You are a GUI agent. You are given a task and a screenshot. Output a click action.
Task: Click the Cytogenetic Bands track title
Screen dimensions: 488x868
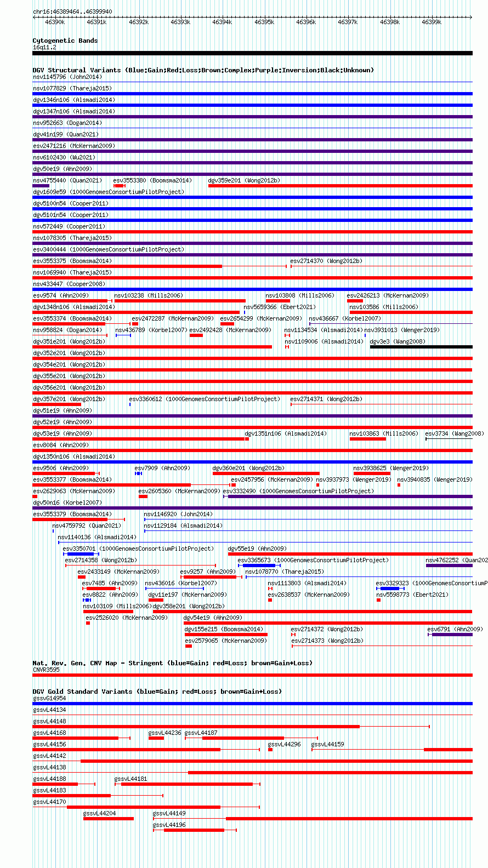(x=65, y=41)
